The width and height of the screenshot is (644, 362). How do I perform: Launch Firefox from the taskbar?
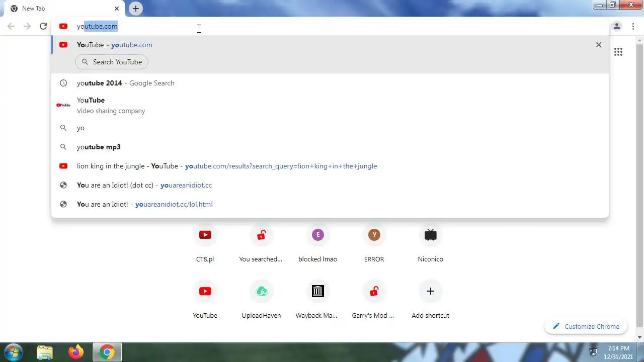click(x=76, y=352)
